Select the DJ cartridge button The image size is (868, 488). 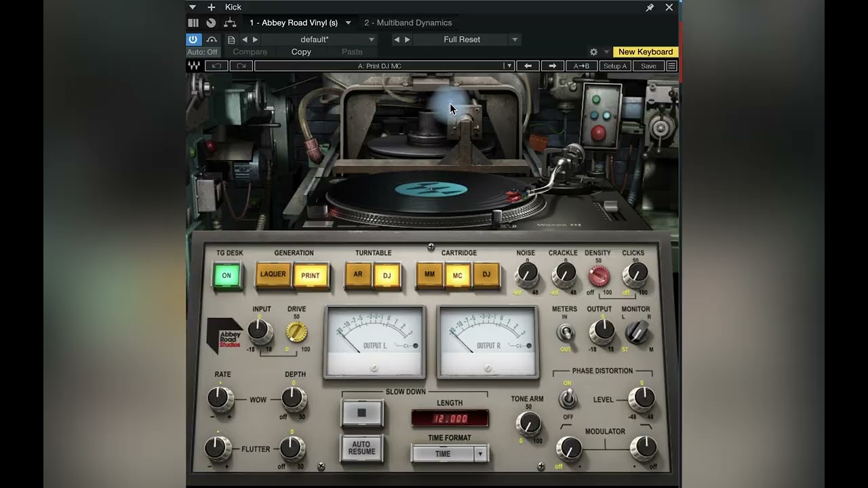(x=486, y=274)
